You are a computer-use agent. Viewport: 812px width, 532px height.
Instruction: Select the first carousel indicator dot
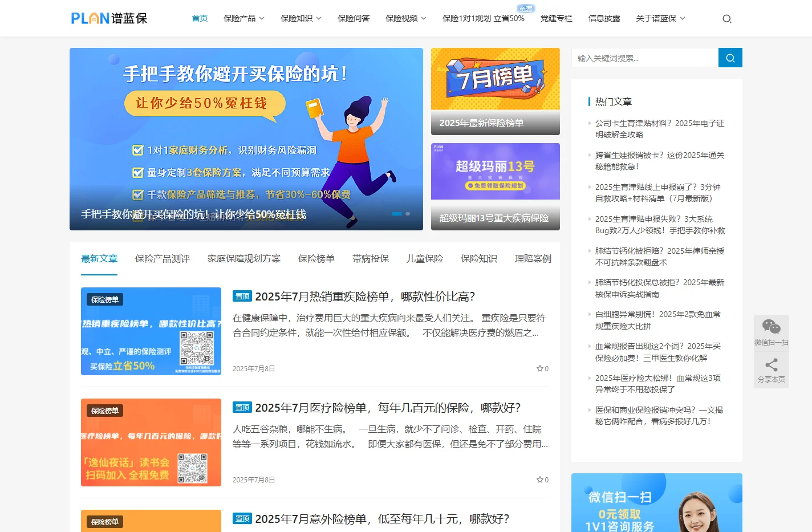(396, 214)
